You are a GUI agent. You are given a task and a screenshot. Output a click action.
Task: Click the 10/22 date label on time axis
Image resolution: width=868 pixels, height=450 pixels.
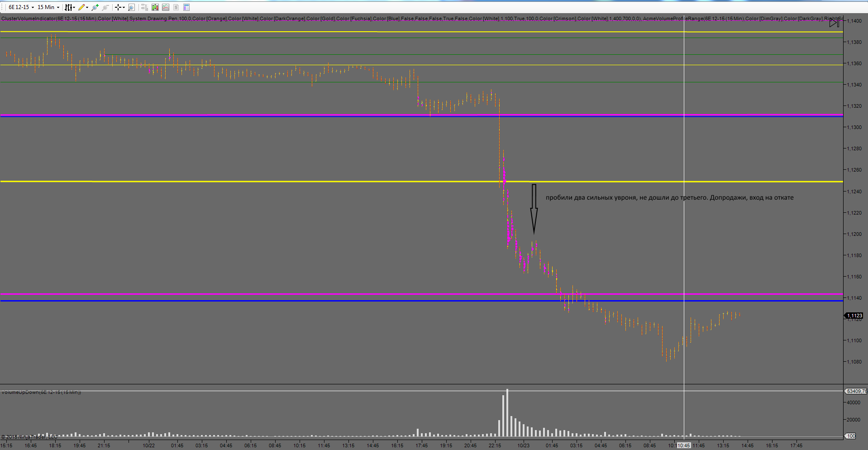[149, 445]
